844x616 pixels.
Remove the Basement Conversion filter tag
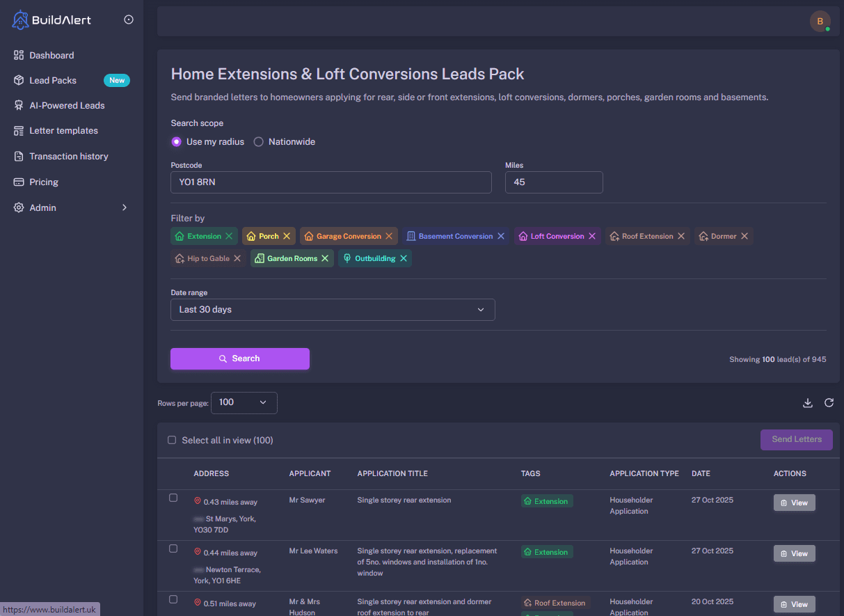(502, 235)
